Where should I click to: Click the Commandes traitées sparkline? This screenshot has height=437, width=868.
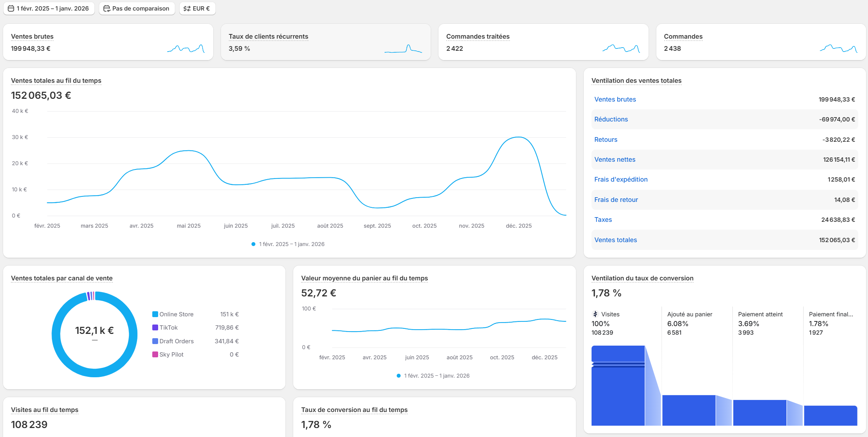621,49
